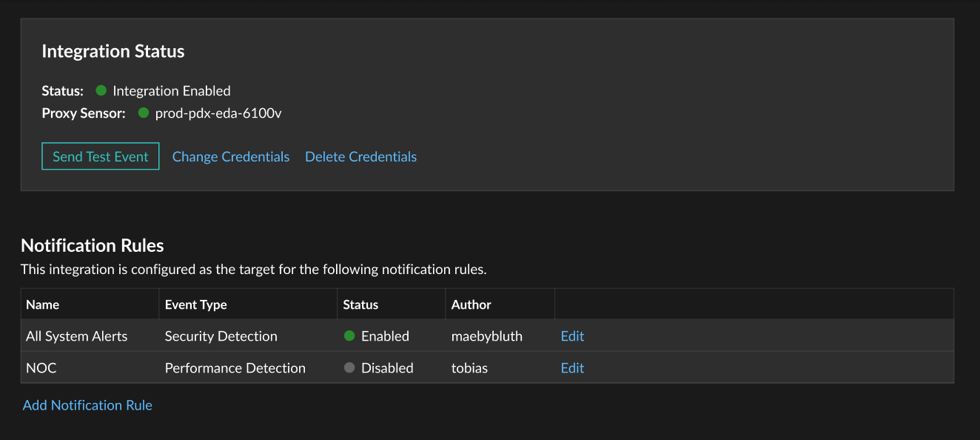Click the green Enabled status indicator
Image resolution: width=980 pixels, height=440 pixels.
[349, 336]
